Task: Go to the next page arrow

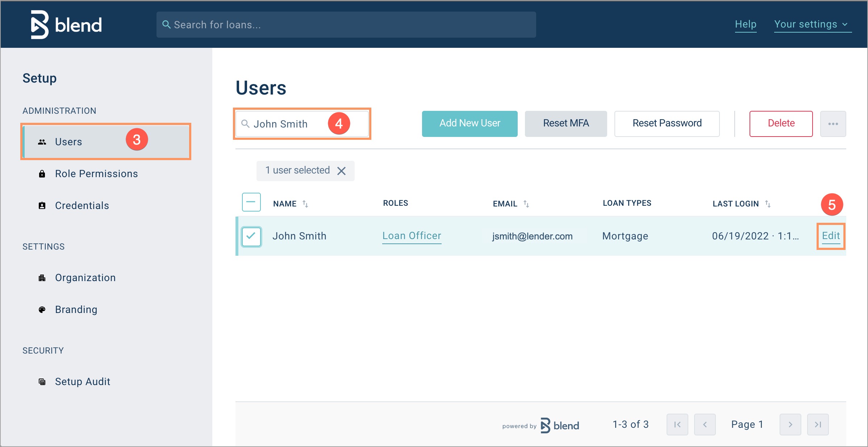Action: (x=790, y=424)
